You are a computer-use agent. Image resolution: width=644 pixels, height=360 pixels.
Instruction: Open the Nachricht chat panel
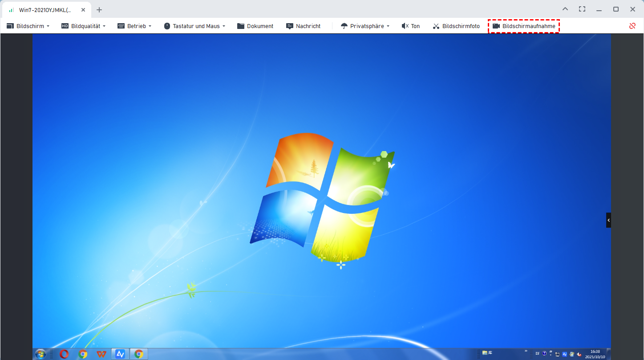point(303,26)
